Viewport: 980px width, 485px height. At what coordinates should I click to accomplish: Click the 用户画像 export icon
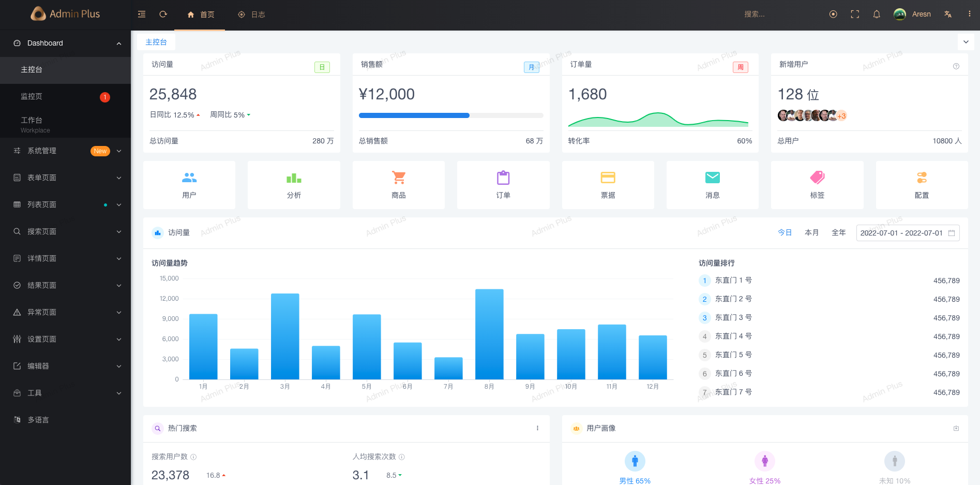tap(956, 428)
